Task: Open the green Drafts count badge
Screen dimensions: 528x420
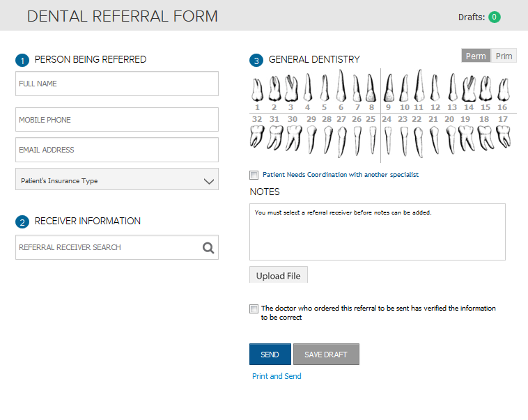Action: [495, 17]
